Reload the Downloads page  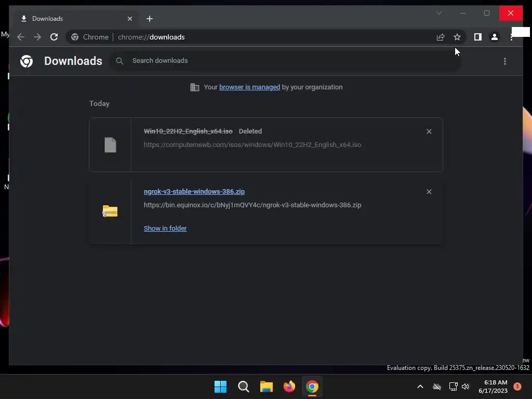click(x=54, y=37)
